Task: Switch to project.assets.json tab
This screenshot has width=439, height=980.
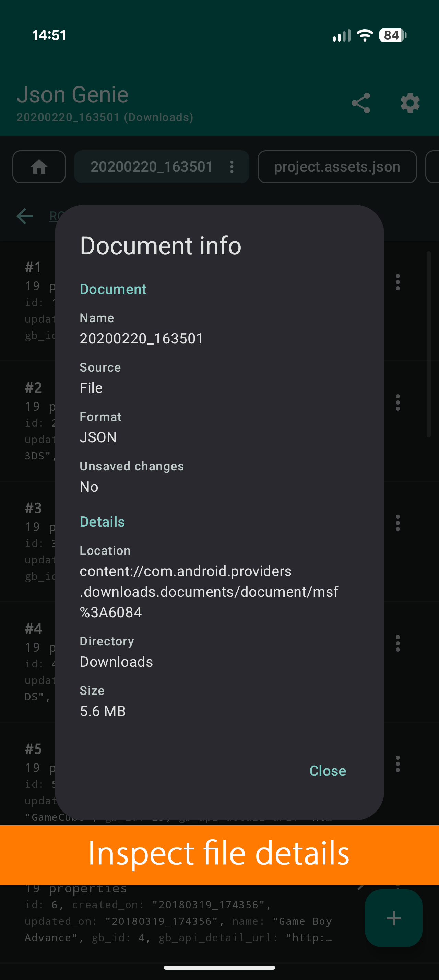Action: pyautogui.click(x=337, y=167)
